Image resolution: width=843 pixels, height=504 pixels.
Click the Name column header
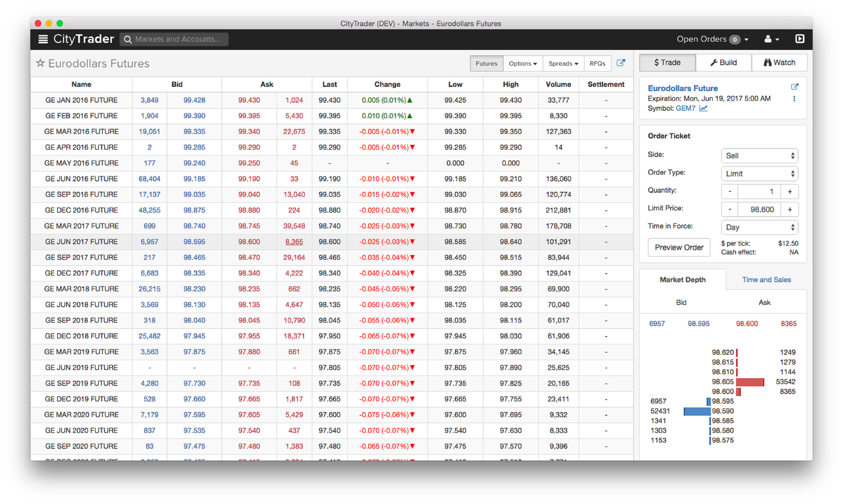[81, 84]
